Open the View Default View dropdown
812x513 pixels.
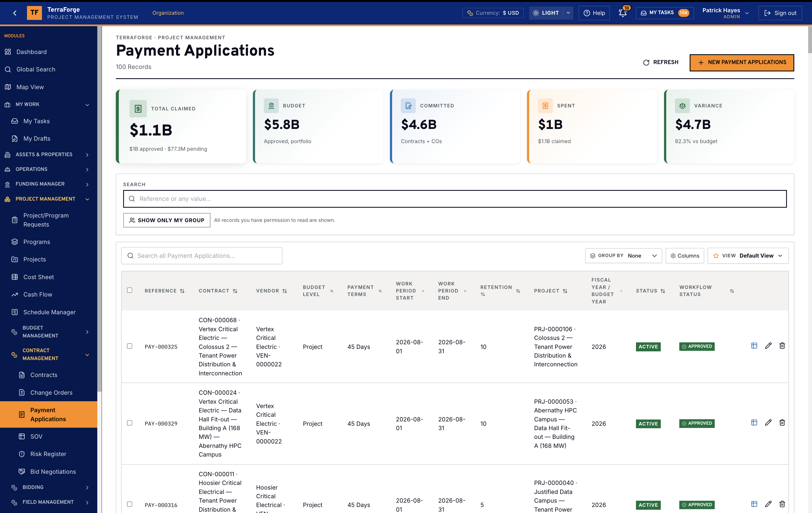748,256
